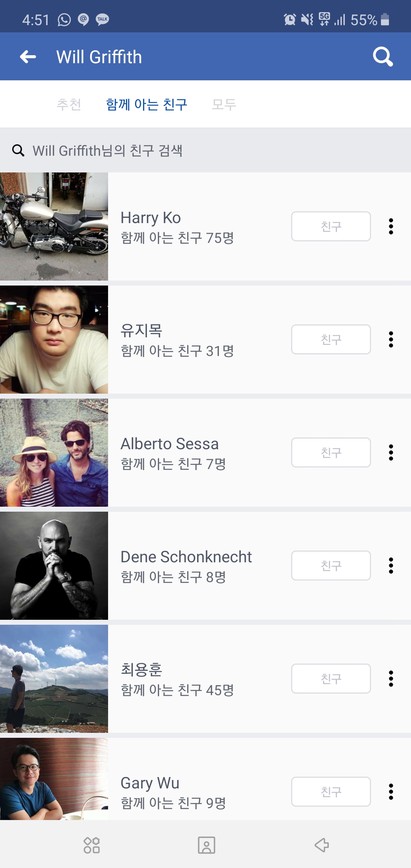This screenshot has height=868, width=411.
Task: Open more options for 유지목
Action: point(391,340)
